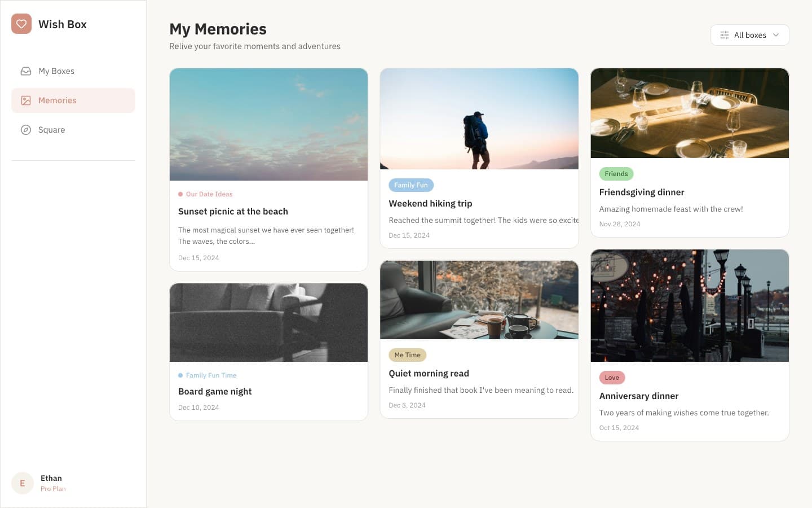
Task: Select the My Boxes inbox icon
Action: pos(25,71)
